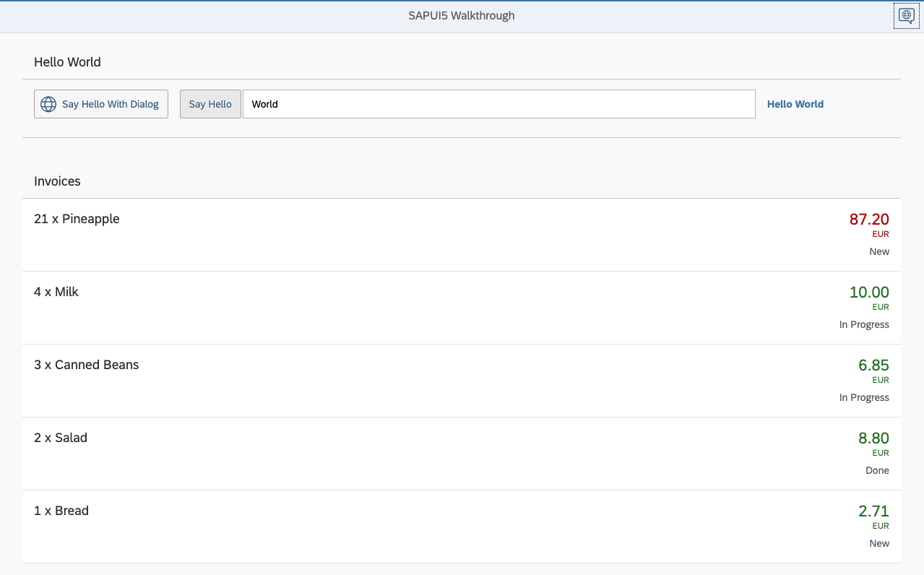
Task: Click the 6.85 price for Canned Beans
Action: [x=873, y=365]
